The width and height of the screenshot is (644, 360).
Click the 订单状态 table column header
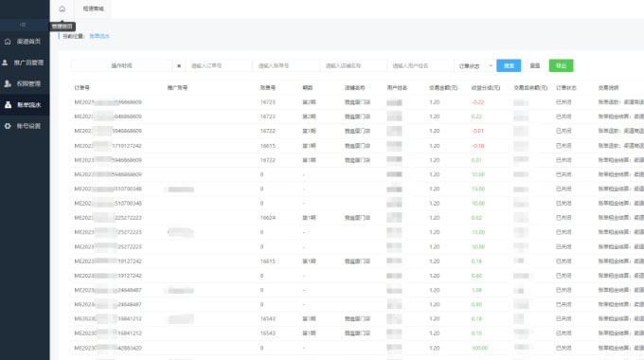point(566,88)
